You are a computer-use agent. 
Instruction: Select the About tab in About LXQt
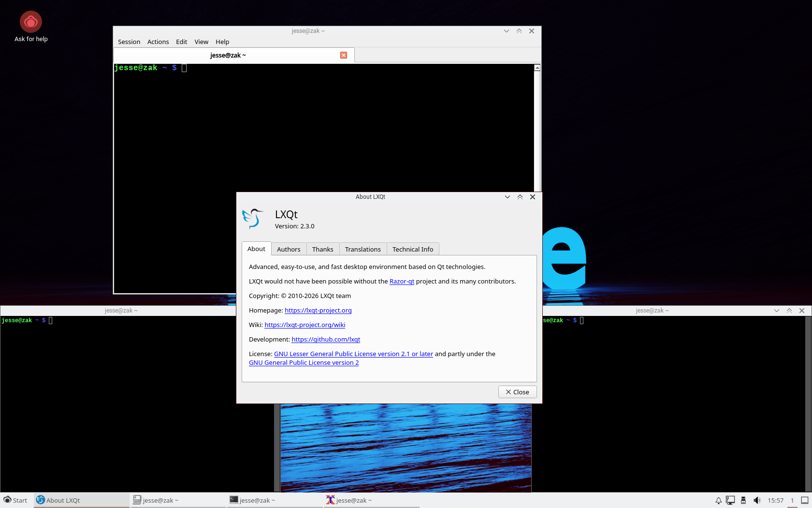[257, 249]
